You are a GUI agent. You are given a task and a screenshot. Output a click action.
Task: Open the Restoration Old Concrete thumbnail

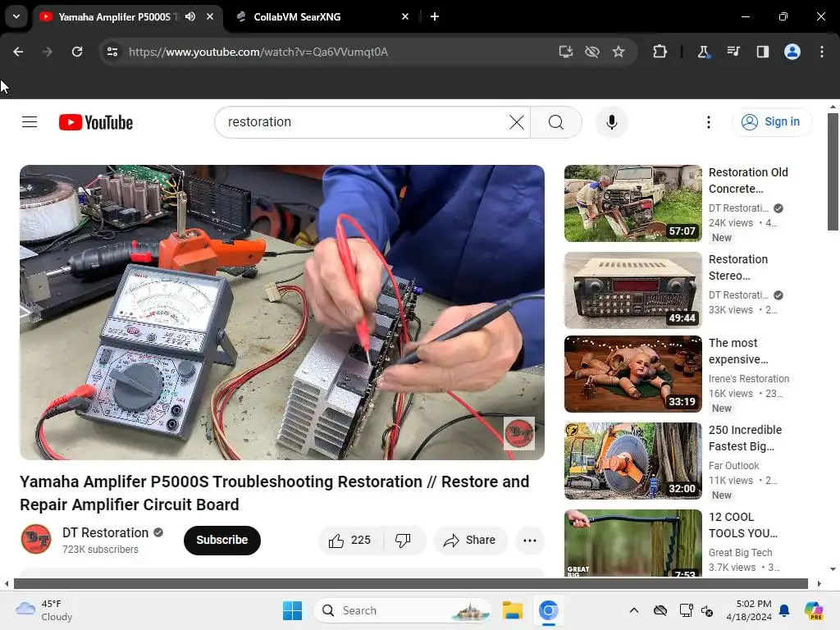[x=632, y=203]
